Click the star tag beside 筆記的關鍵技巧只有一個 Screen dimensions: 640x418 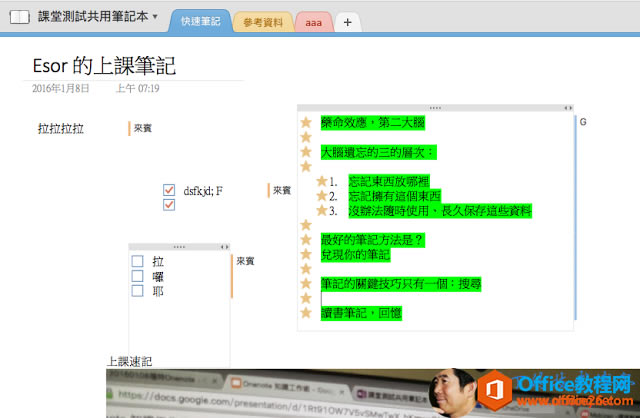(x=306, y=283)
